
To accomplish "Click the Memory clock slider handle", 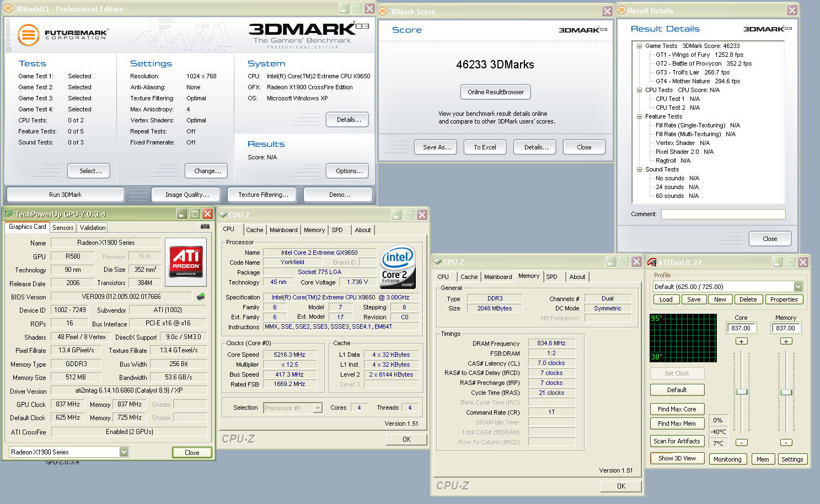I will pyautogui.click(x=786, y=392).
